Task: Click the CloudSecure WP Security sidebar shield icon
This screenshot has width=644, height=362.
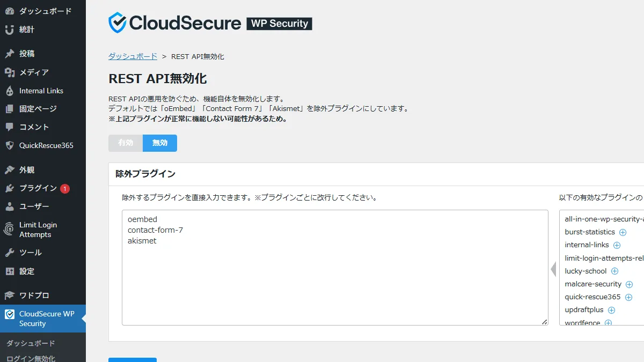Action: coord(9,314)
